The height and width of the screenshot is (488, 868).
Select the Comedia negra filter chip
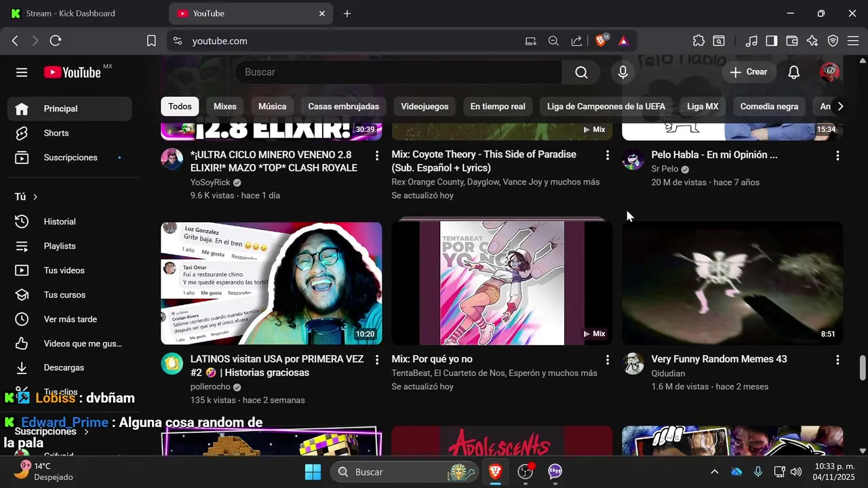(769, 106)
